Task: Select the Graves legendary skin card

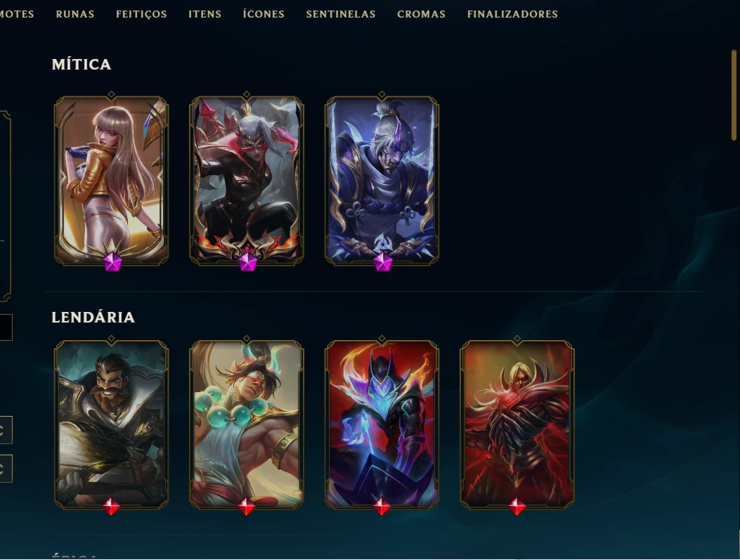Action: (x=111, y=424)
